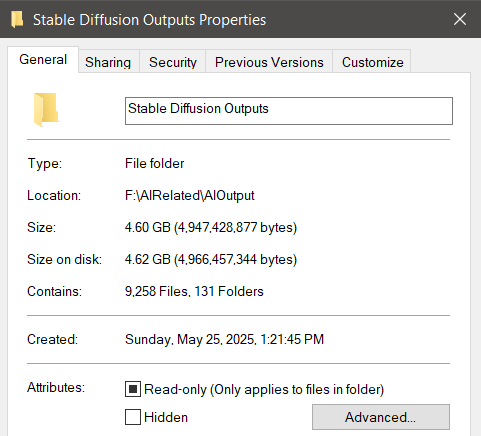Enable the Hidden checkbox
Image resolution: width=481 pixels, height=436 pixels.
click(133, 417)
